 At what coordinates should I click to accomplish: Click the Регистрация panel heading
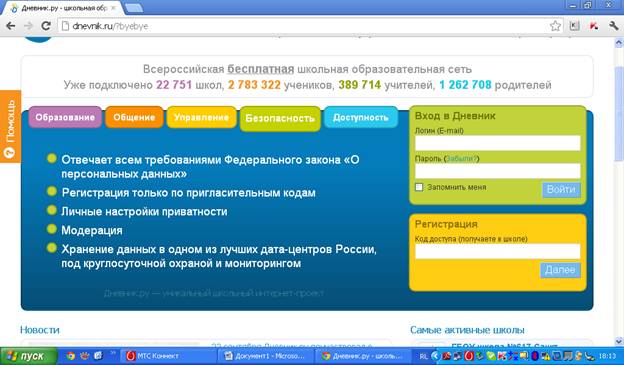tap(446, 224)
